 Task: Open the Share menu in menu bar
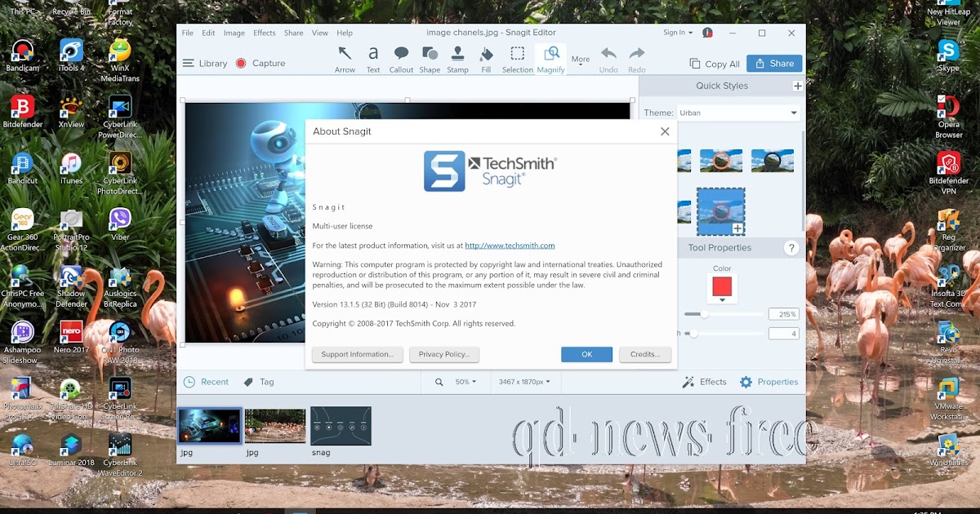pos(294,33)
